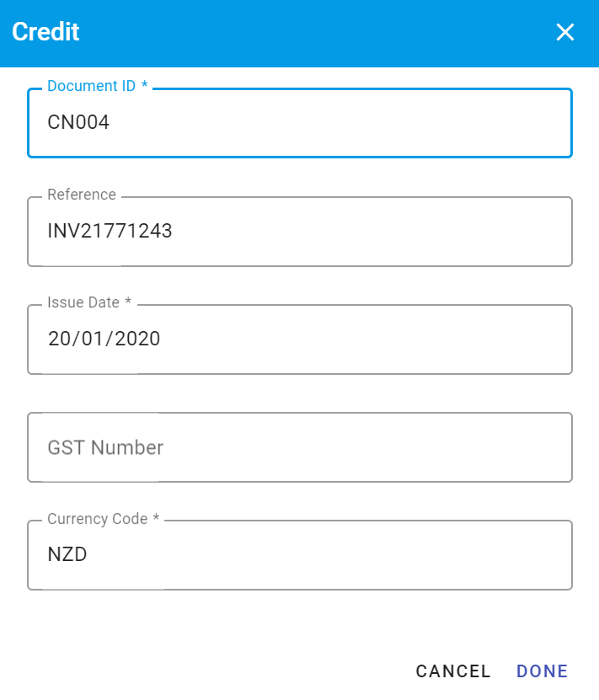
Task: Click the INV21771243 reference value
Action: coord(110,232)
